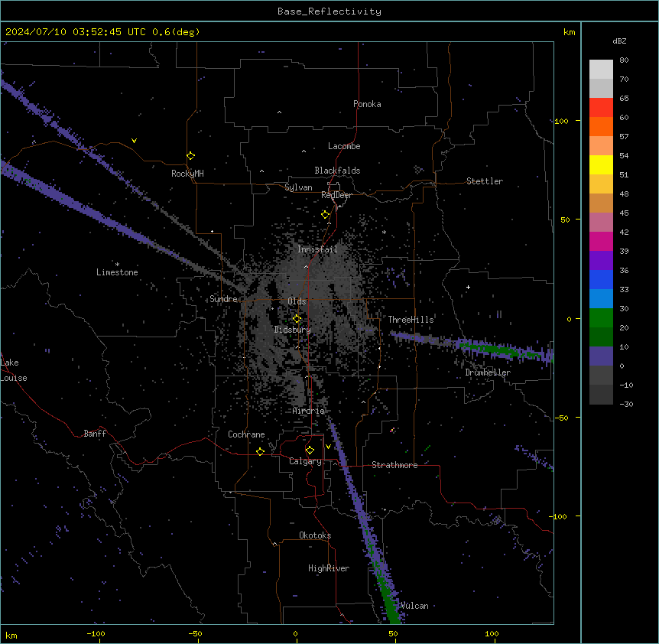Click the dBZ legend heading
The width and height of the screenshot is (659, 644).
(619, 41)
